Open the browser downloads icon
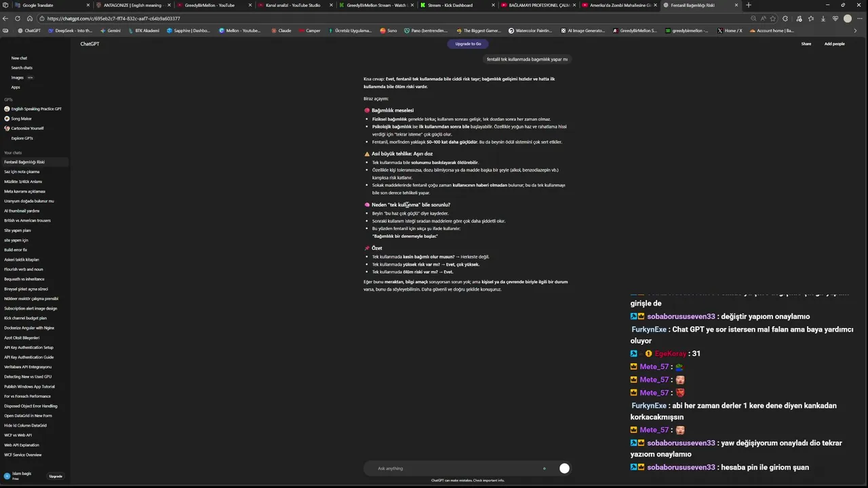Viewport: 868px width, 488px height. [823, 18]
